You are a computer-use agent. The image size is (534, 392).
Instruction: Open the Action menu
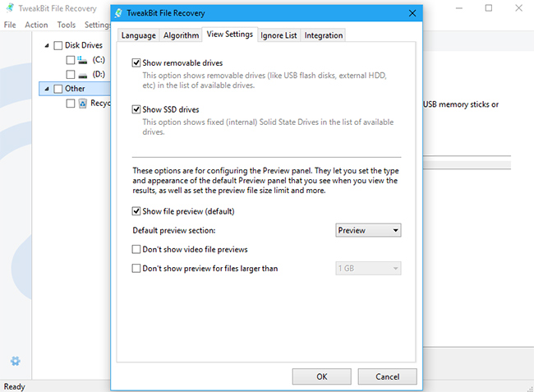click(x=36, y=25)
